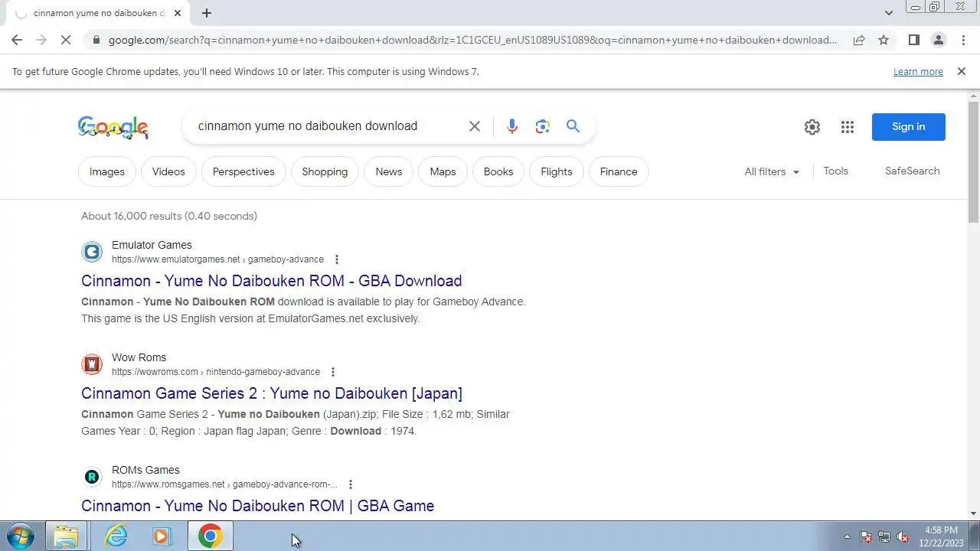Open Chrome profile avatar
The width and height of the screenshot is (980, 551).
[x=938, y=40]
